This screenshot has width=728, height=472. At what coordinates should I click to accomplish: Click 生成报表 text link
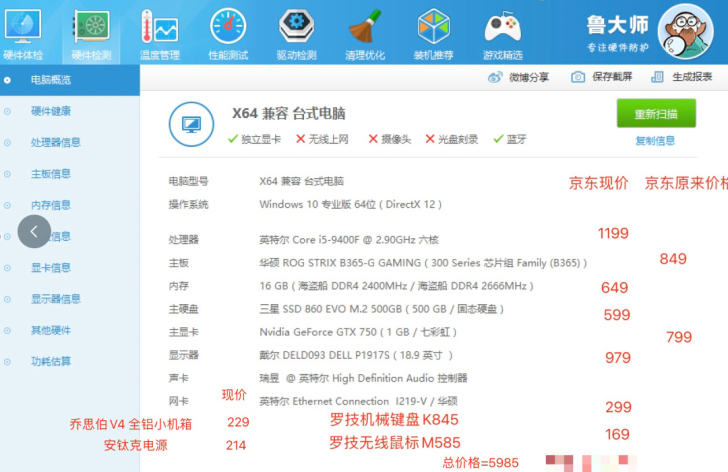[x=692, y=77]
